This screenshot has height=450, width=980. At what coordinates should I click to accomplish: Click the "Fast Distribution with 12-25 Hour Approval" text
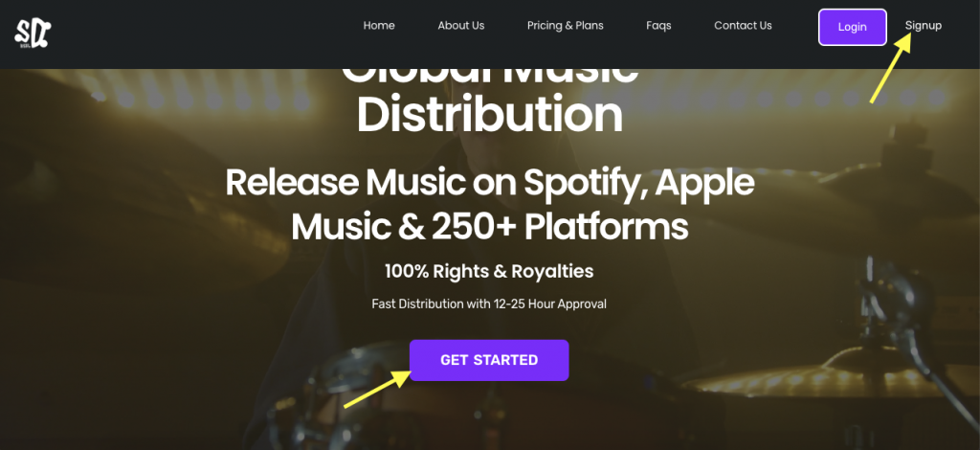point(489,304)
